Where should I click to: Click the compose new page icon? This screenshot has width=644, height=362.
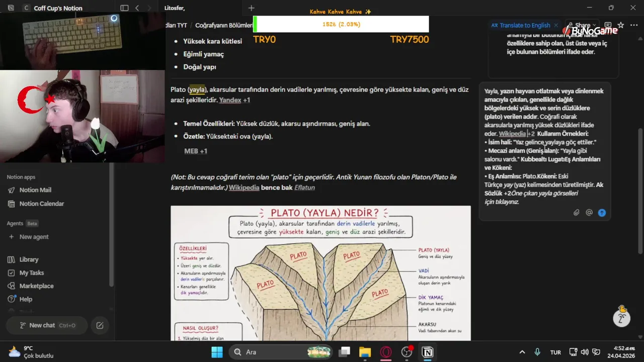point(100,325)
